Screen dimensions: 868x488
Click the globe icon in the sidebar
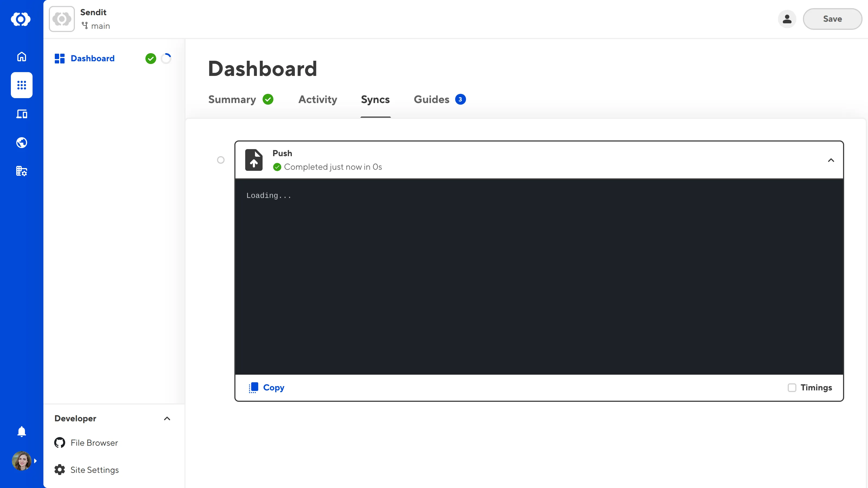pyautogui.click(x=21, y=142)
